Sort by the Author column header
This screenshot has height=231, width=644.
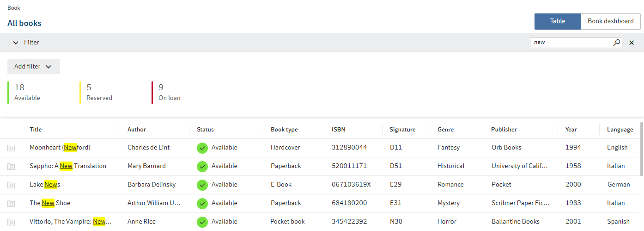tap(137, 130)
